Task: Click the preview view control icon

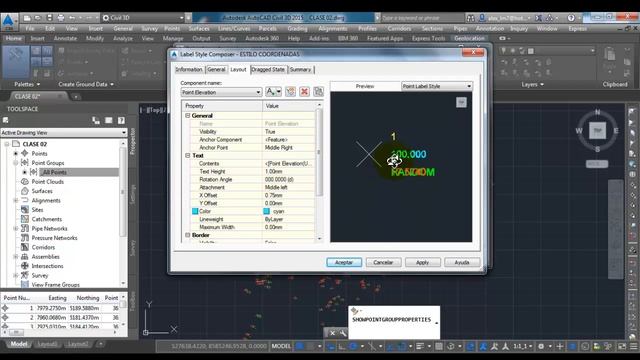Action: point(461,102)
